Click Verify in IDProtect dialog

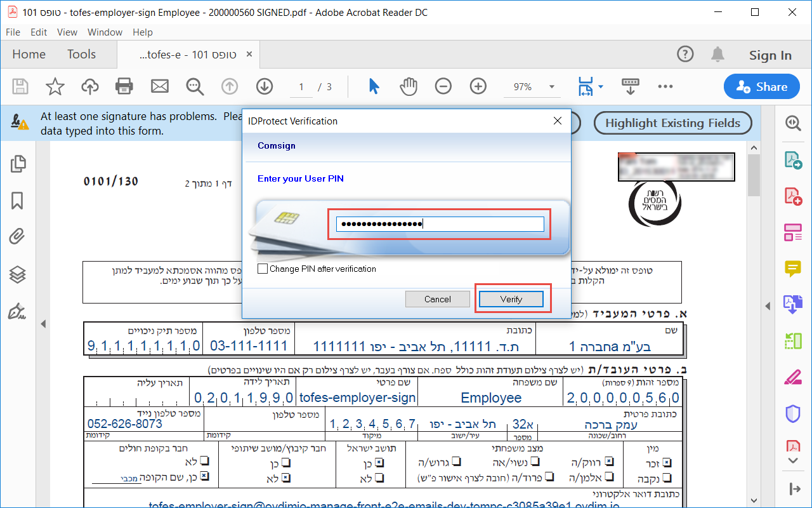pos(511,299)
